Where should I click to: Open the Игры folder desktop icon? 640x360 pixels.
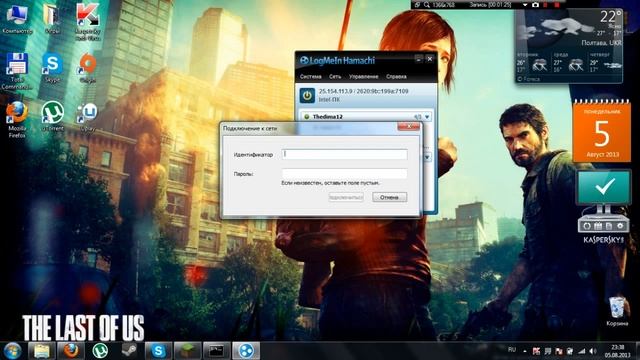pyautogui.click(x=52, y=19)
